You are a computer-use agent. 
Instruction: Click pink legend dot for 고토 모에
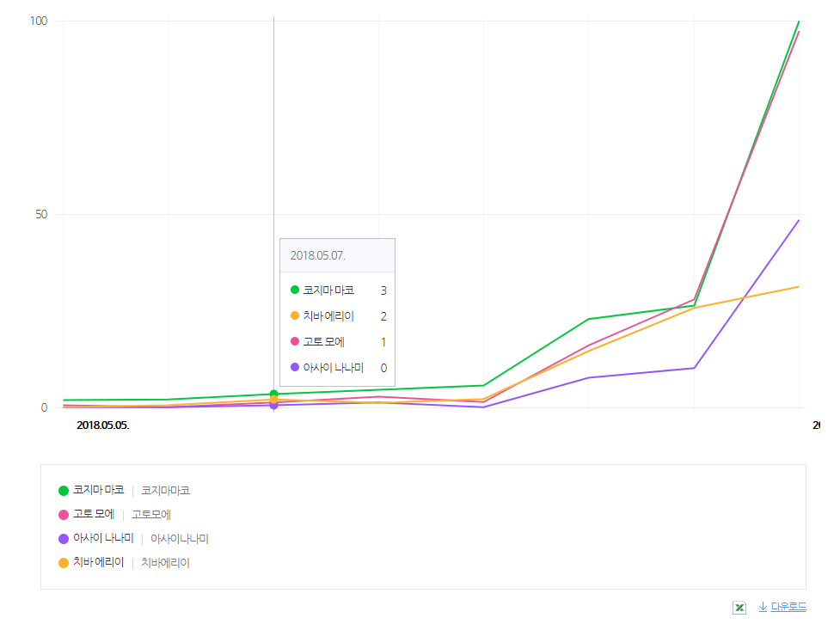pyautogui.click(x=64, y=515)
